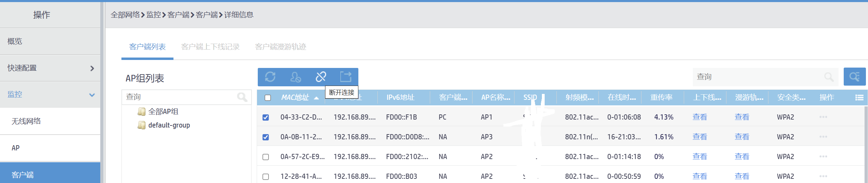Uncheck the 04-33-C2-D... client checkbox
This screenshot has width=868, height=183.
click(266, 117)
